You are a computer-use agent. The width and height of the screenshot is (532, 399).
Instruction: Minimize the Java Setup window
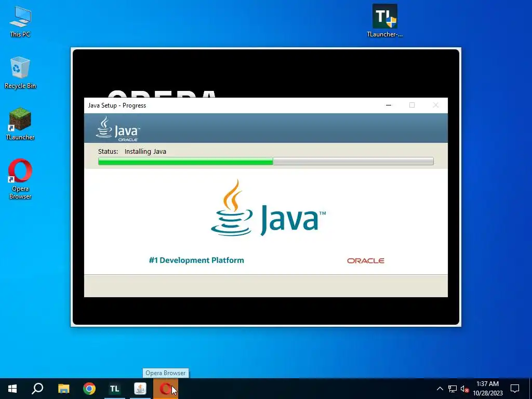tap(389, 105)
